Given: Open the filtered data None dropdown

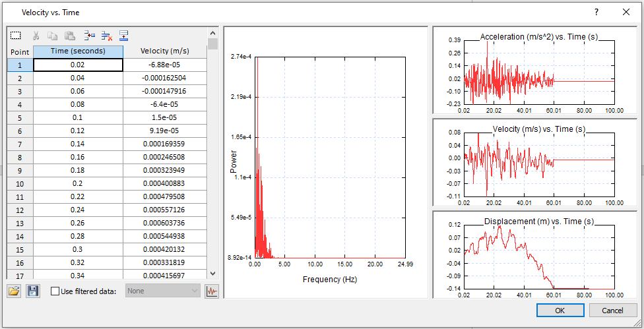Looking at the screenshot, I should tap(162, 291).
